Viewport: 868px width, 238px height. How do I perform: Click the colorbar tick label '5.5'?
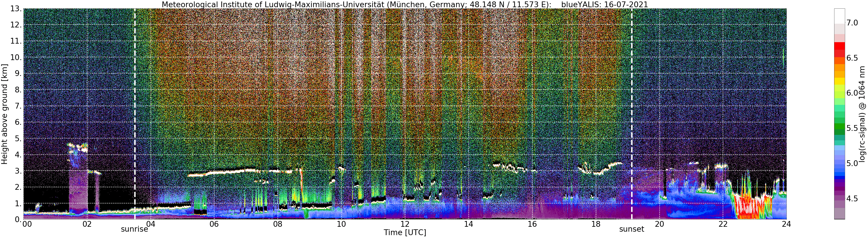click(852, 128)
